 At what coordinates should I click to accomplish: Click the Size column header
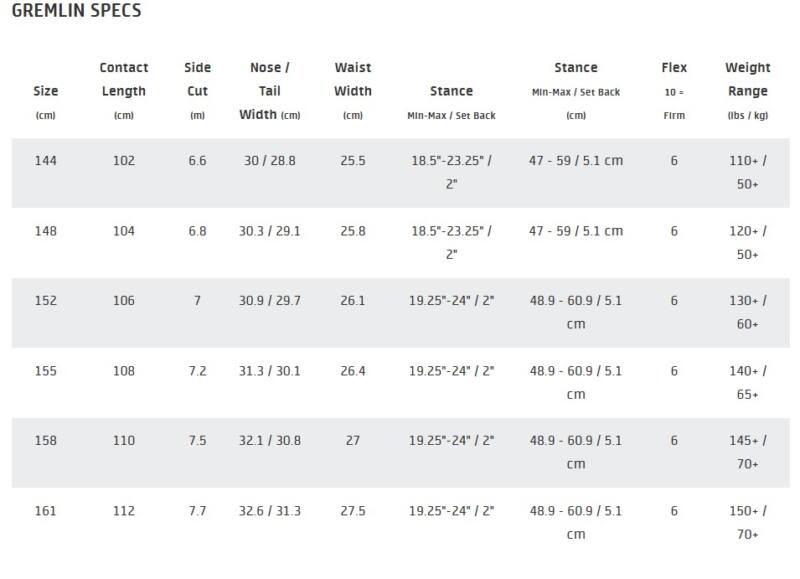(x=46, y=91)
